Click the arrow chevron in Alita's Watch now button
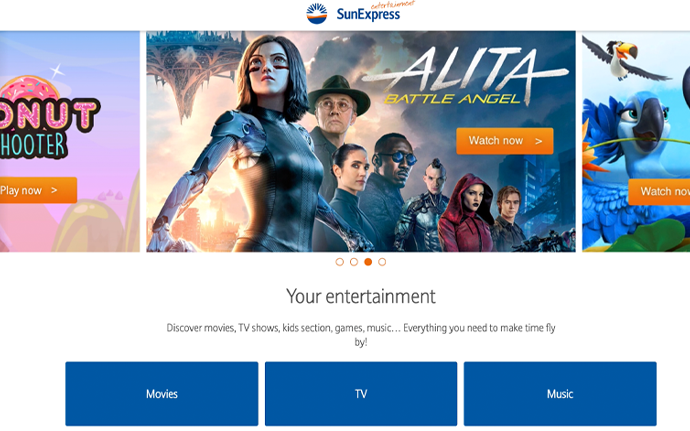Image resolution: width=690 pixels, height=431 pixels. 538,141
